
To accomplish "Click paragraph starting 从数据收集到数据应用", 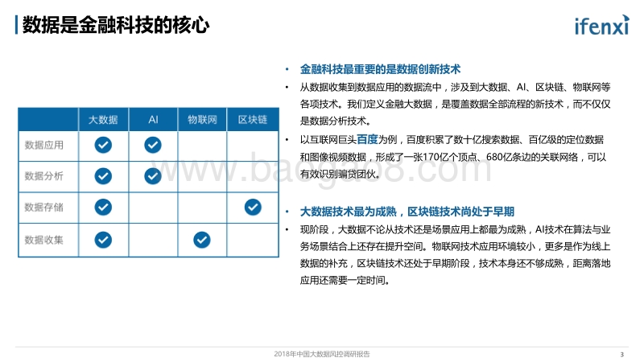I will [455, 105].
